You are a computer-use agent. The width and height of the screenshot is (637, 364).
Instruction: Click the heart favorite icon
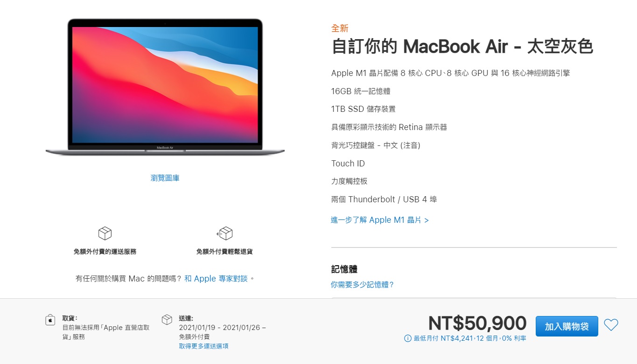coord(611,325)
